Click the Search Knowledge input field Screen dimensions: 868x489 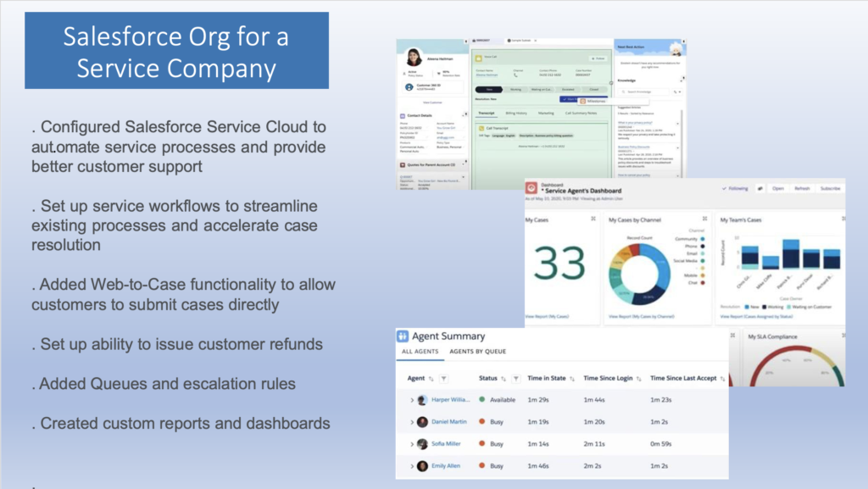(x=648, y=91)
